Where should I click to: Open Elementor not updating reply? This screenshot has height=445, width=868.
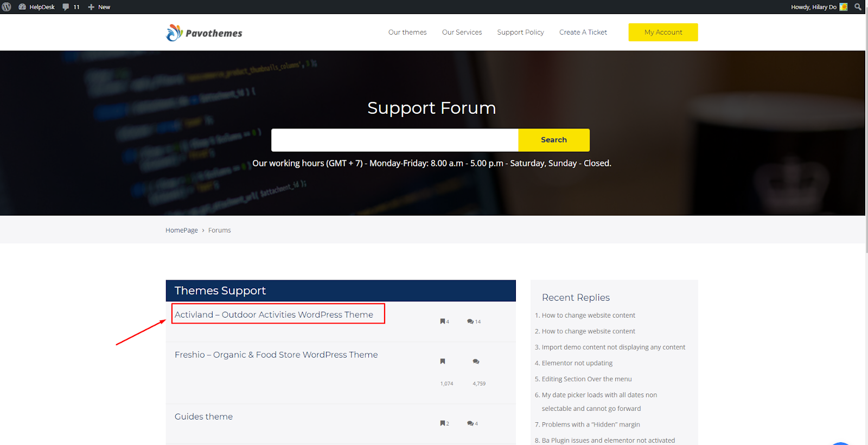click(577, 363)
